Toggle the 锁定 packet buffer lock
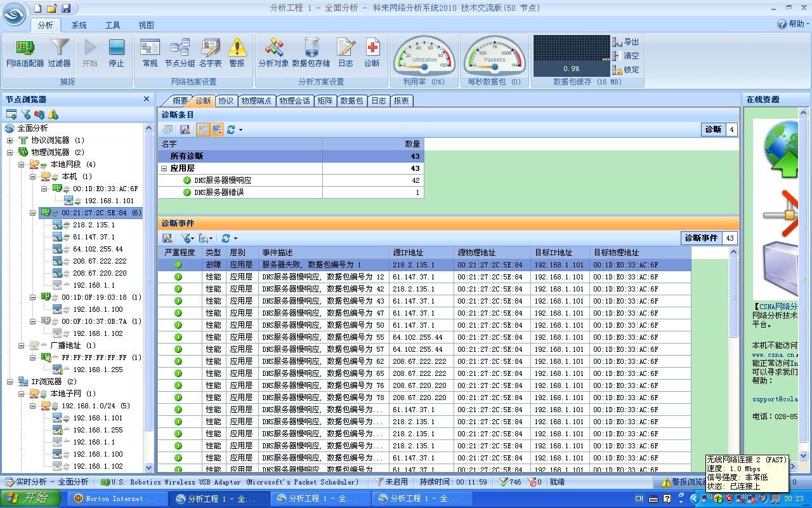 (x=625, y=70)
